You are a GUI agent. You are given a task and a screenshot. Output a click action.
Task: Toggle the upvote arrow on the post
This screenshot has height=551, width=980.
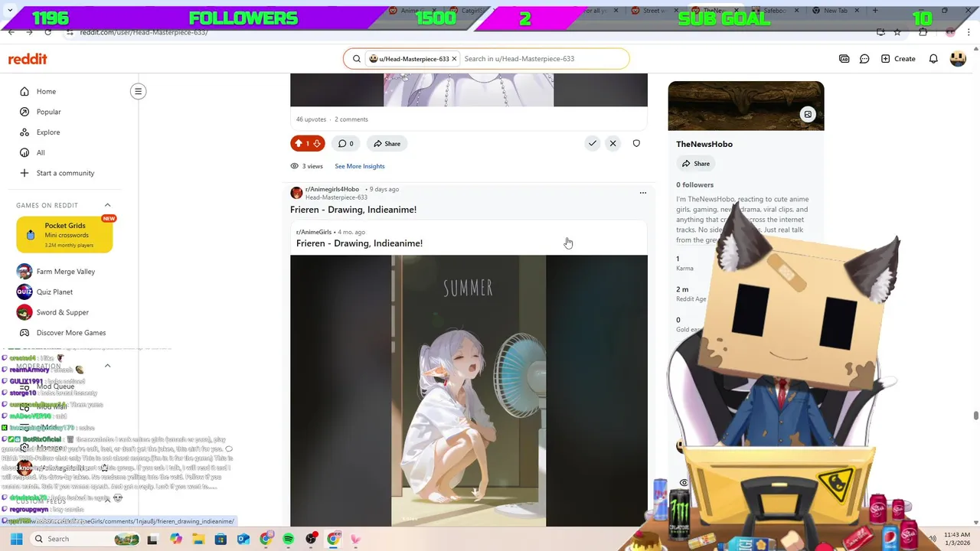(x=299, y=143)
